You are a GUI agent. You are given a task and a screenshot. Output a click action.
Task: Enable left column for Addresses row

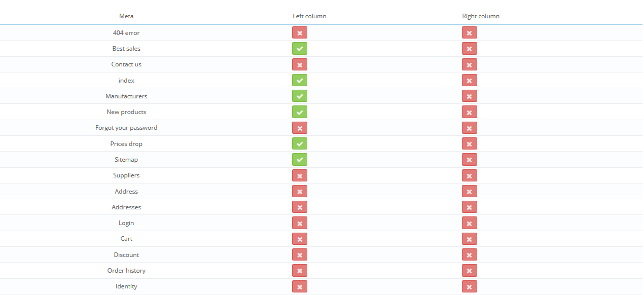click(x=300, y=207)
